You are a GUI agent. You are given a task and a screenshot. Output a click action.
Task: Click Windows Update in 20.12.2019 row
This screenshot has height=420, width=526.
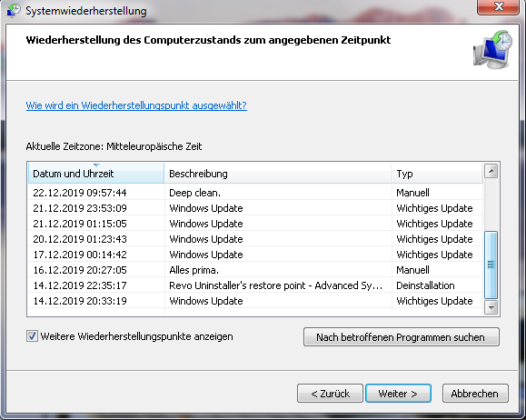point(206,239)
